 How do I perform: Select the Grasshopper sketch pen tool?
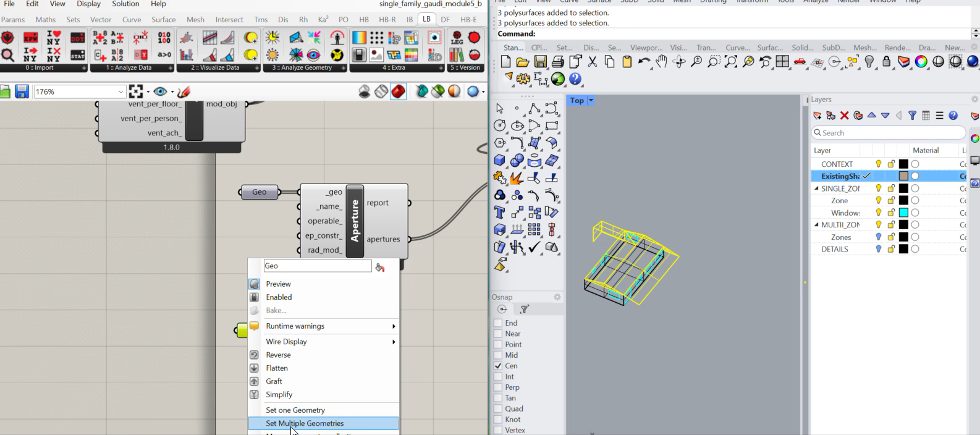184,92
